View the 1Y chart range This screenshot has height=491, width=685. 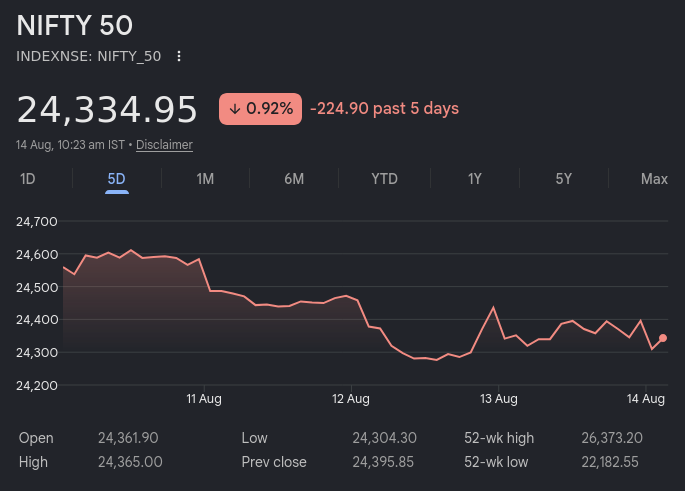[x=475, y=179]
